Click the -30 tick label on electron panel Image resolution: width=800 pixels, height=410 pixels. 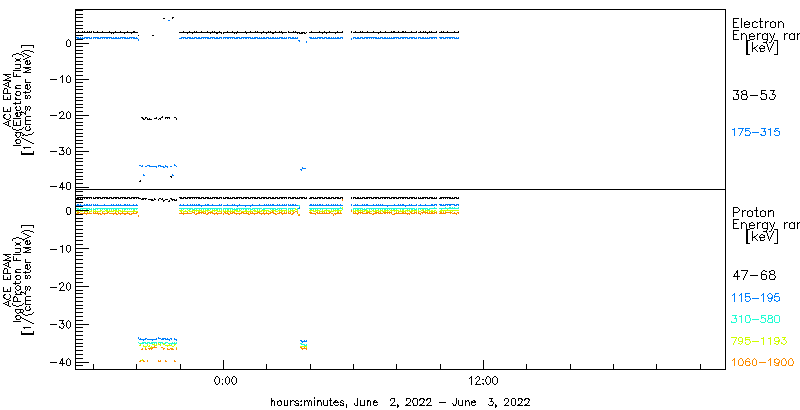coord(60,152)
